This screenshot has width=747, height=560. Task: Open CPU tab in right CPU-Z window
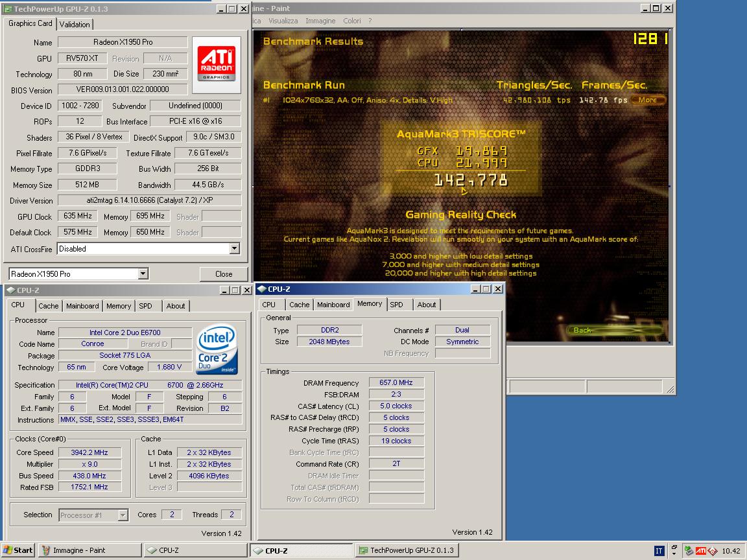click(x=268, y=305)
